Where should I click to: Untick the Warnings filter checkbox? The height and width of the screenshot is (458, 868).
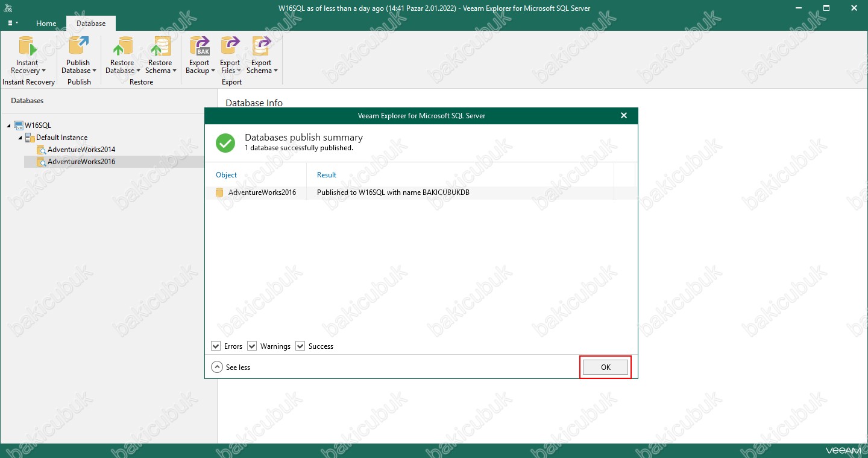coord(252,346)
